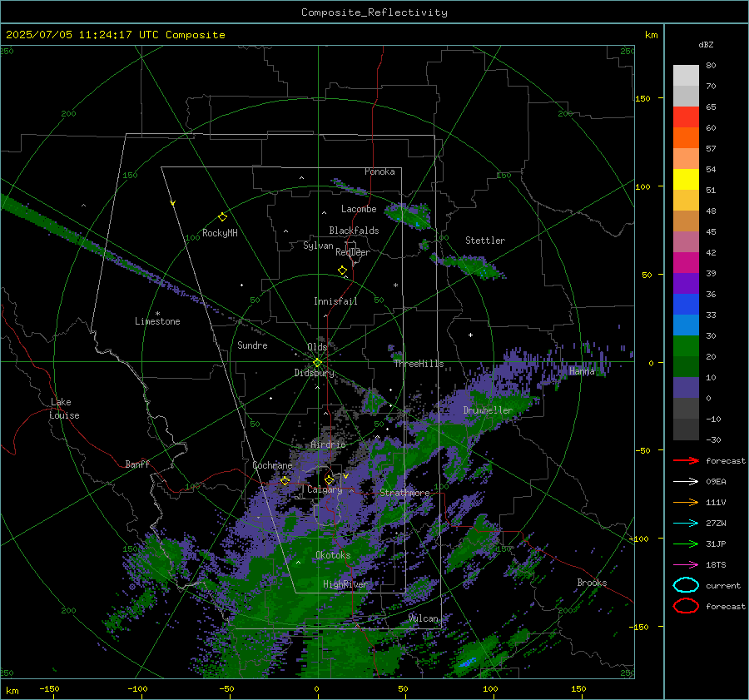Click the yellow diamond marker near Cochrane
Screen dimensions: 749x700
[285, 480]
